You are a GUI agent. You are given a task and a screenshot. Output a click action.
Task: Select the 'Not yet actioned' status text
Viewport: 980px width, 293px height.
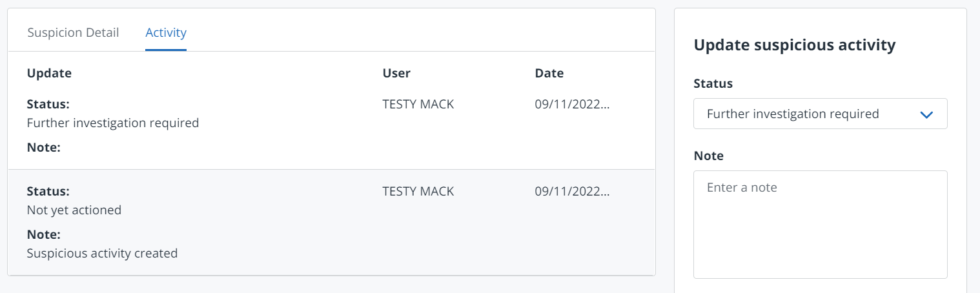pos(74,210)
